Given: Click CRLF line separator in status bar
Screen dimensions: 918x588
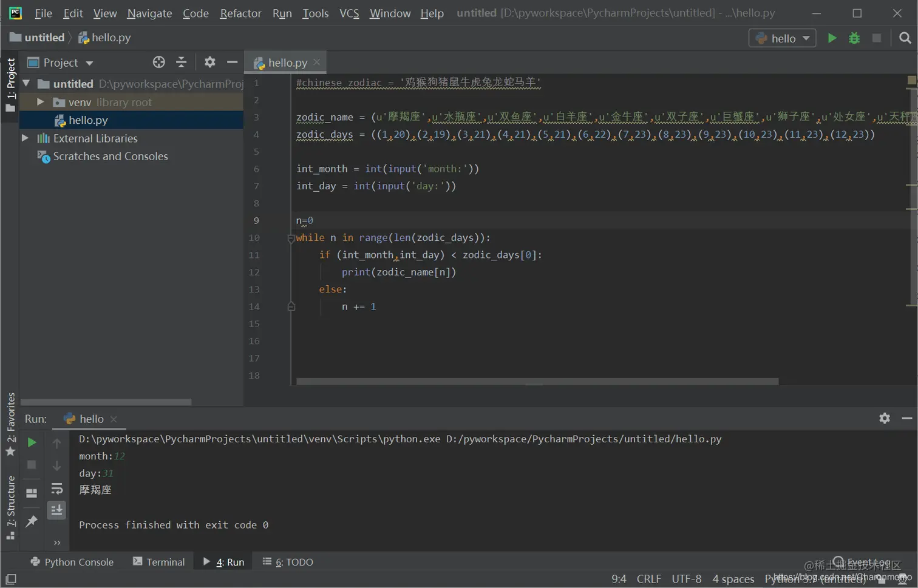Looking at the screenshot, I should tap(648, 579).
